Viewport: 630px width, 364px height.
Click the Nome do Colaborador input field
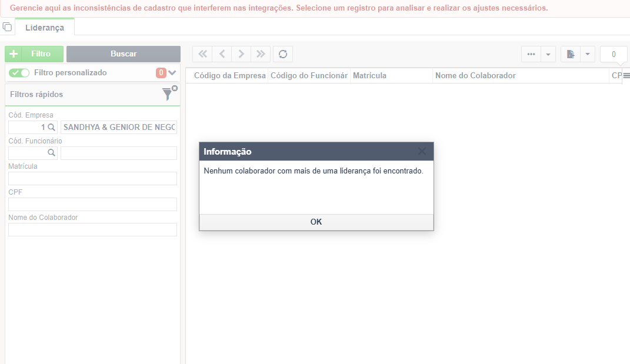pos(92,229)
